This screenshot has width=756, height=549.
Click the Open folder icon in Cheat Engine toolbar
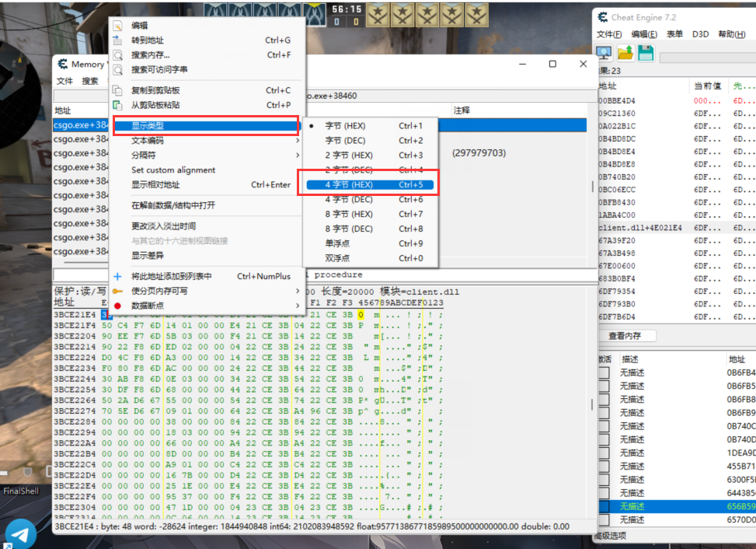tap(625, 53)
